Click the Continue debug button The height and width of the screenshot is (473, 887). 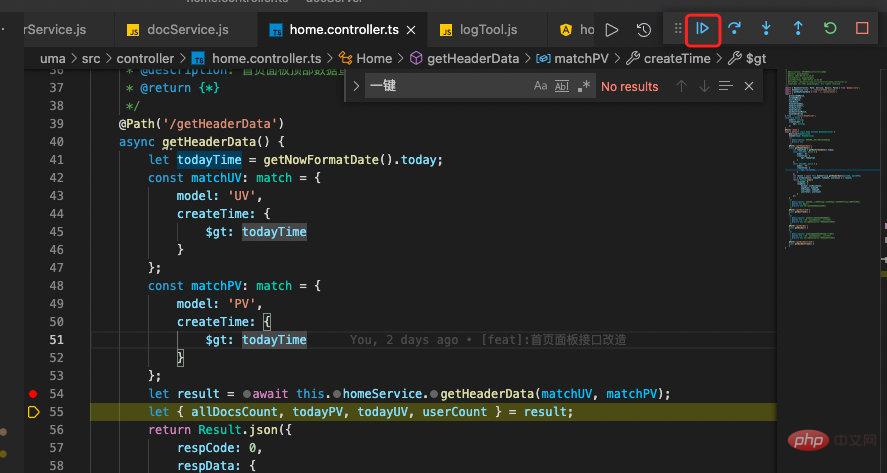pos(703,29)
